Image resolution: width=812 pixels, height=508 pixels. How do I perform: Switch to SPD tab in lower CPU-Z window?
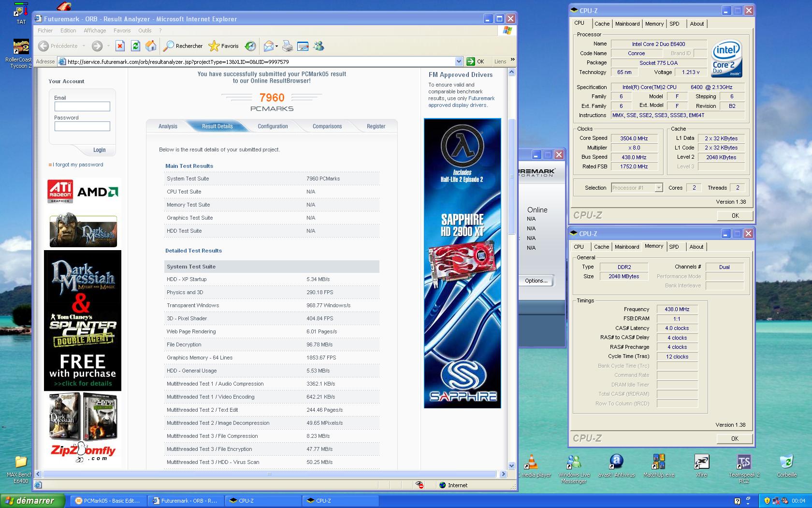pos(674,247)
